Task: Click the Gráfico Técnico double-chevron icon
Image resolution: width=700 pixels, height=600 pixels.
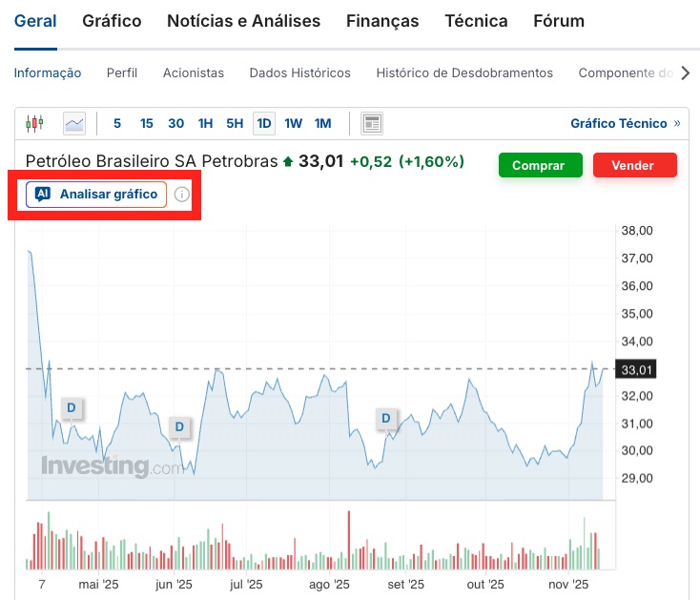Action: tap(677, 123)
